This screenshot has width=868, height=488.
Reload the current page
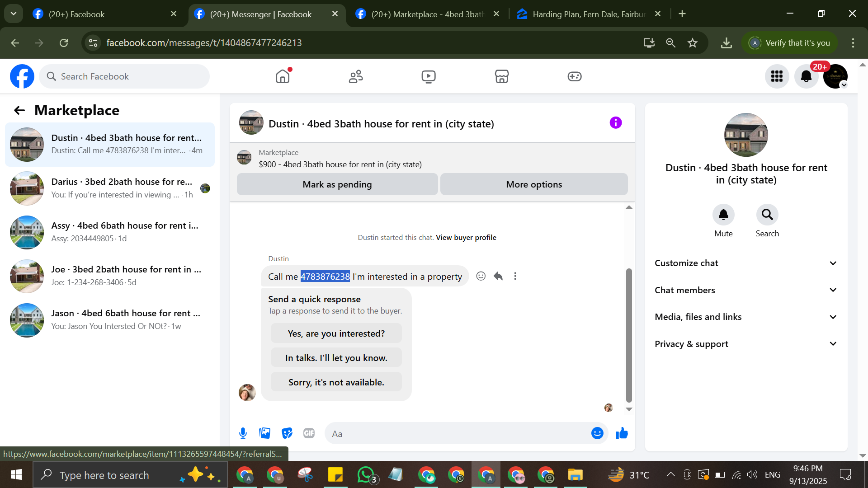pyautogui.click(x=64, y=43)
